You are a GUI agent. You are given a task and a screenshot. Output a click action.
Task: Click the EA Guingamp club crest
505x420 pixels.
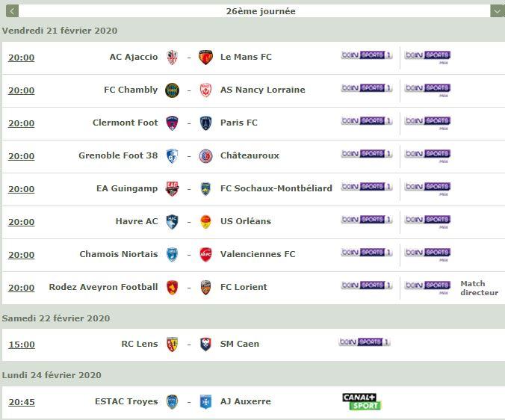(x=173, y=189)
